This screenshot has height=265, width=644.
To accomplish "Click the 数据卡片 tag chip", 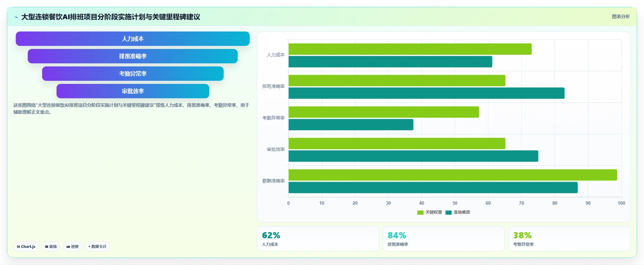I will point(97,247).
